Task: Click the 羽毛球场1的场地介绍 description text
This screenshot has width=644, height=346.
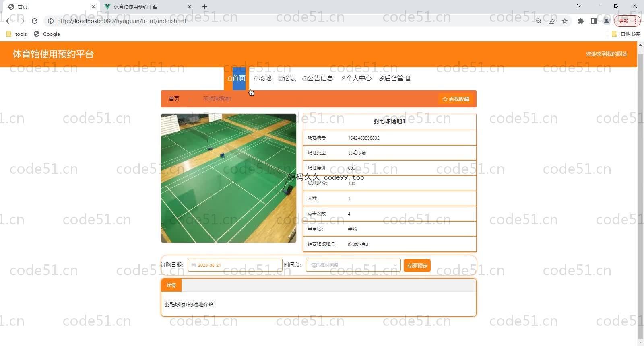Action: click(x=189, y=304)
